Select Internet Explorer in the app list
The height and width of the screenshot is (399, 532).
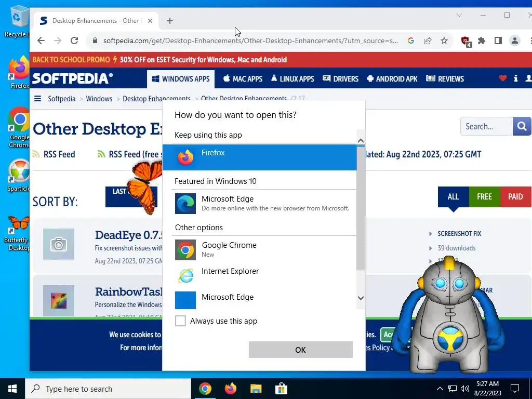coord(259,275)
